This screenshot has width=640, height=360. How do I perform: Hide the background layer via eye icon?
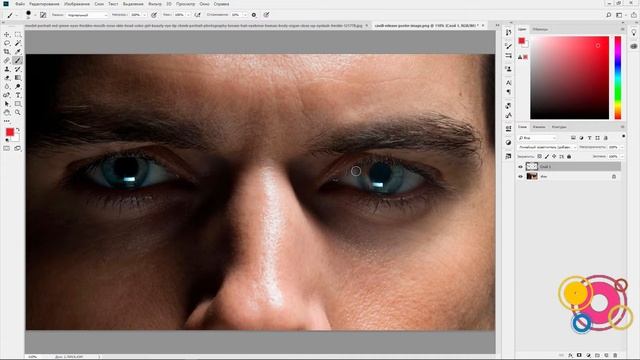520,176
